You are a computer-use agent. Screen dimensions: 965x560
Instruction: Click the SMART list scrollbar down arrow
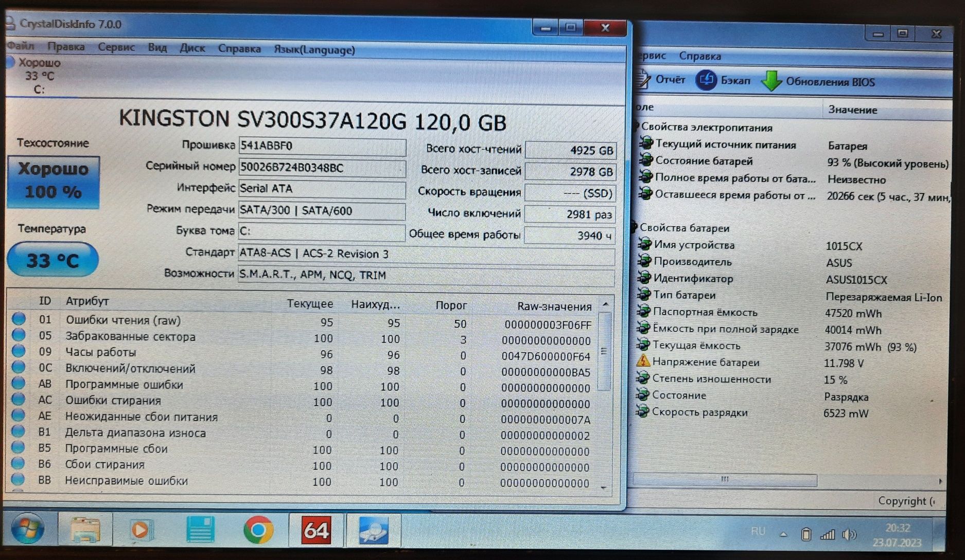pyautogui.click(x=604, y=487)
